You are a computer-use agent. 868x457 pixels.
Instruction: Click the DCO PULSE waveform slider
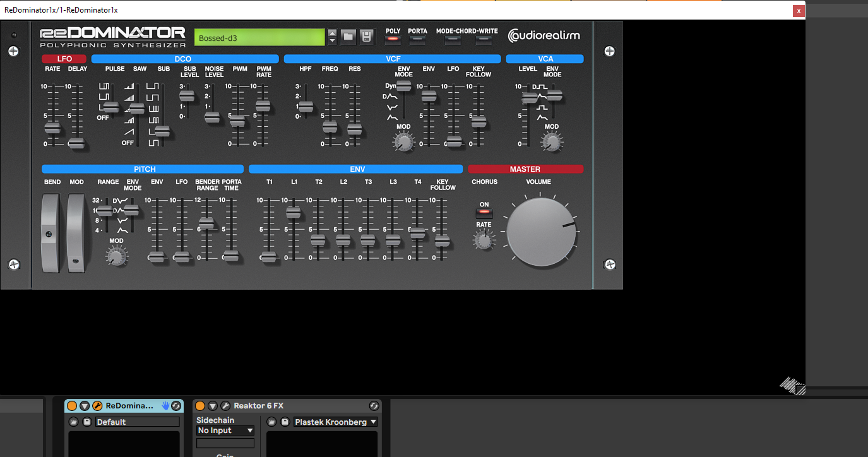click(x=111, y=107)
